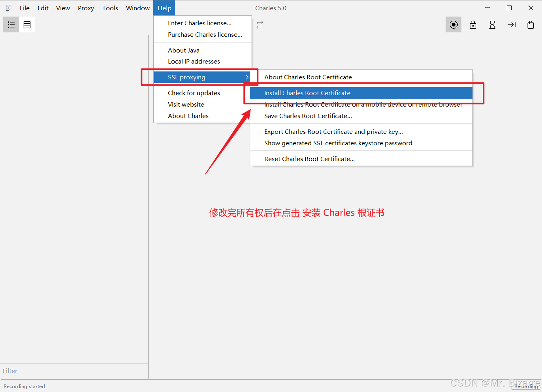The height and width of the screenshot is (392, 542).
Task: Click the Recording status indicator
Action: tap(526, 386)
